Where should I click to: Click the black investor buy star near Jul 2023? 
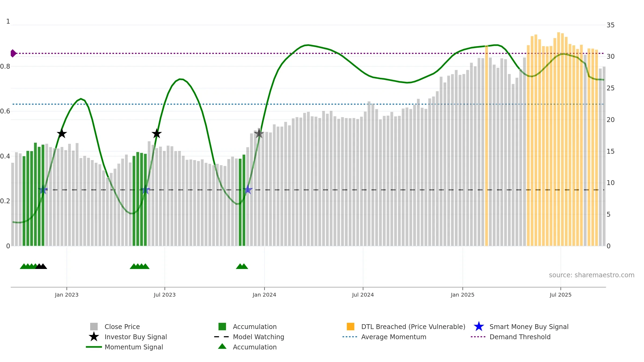(x=157, y=134)
